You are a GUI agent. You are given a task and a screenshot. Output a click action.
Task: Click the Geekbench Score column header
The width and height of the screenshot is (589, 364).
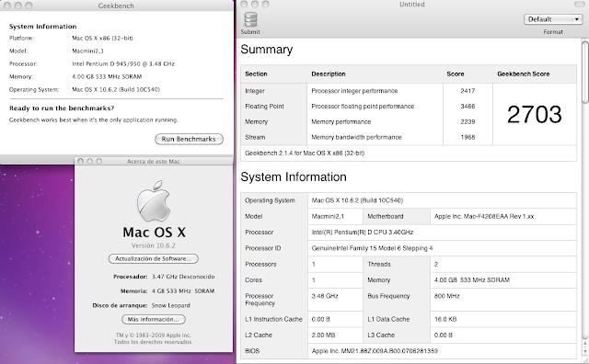(524, 74)
